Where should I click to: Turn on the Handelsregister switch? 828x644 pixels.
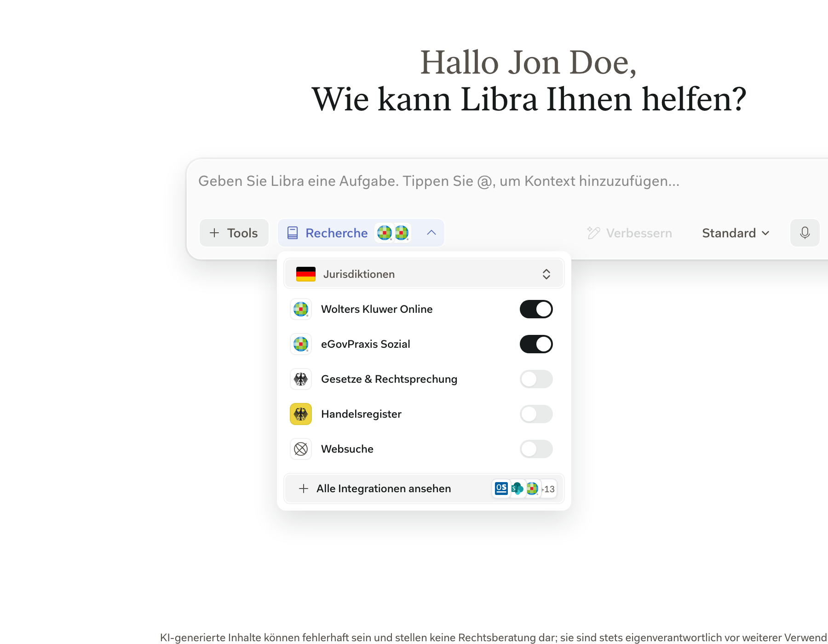(536, 414)
